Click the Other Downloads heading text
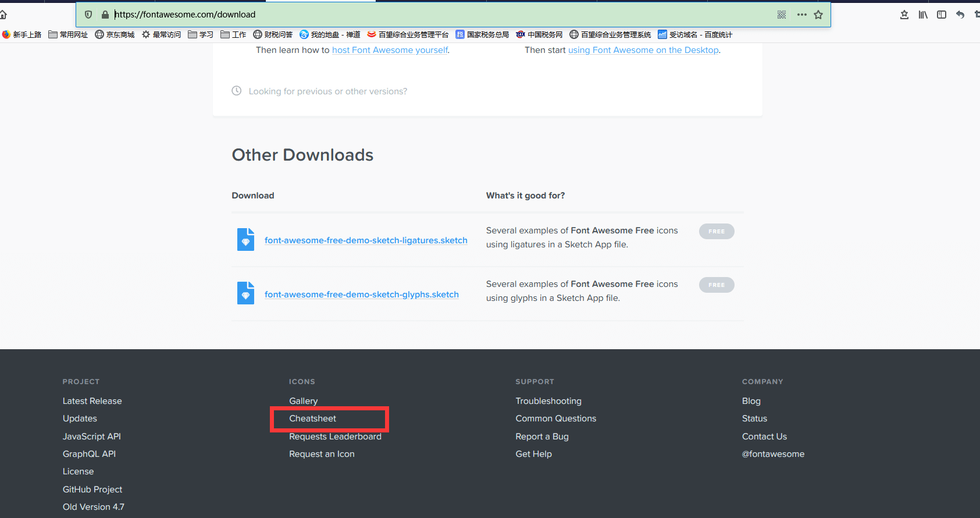 (x=302, y=155)
